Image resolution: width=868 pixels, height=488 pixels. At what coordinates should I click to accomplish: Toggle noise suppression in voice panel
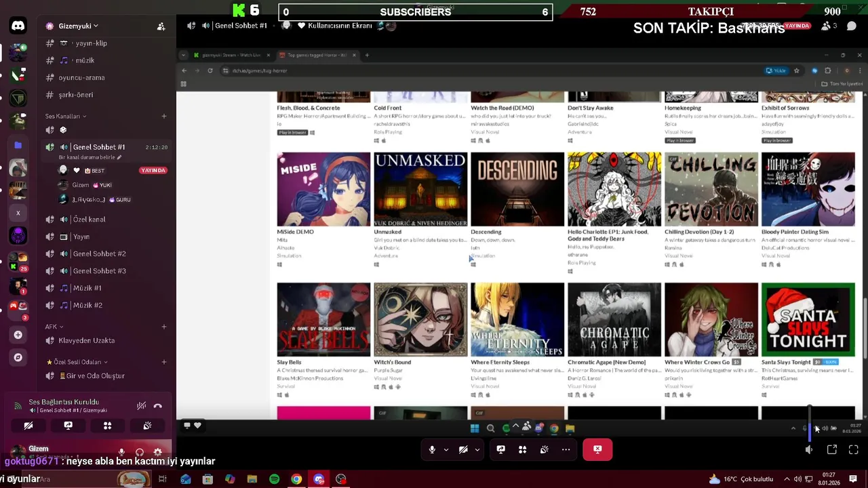[141, 406]
